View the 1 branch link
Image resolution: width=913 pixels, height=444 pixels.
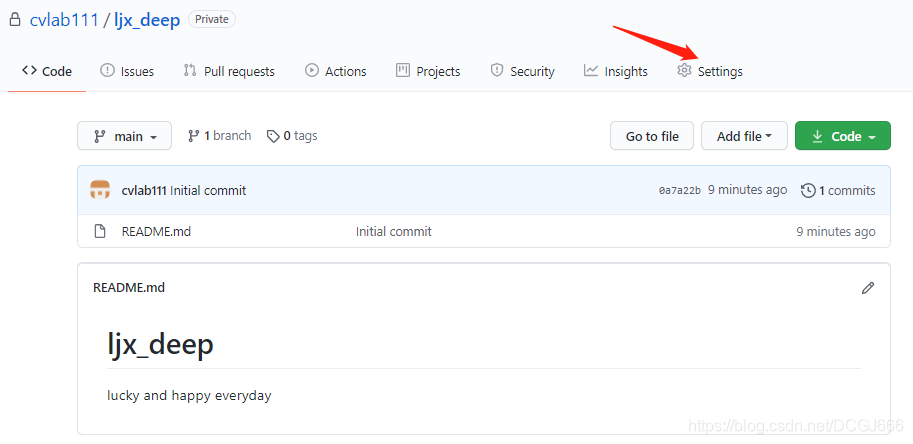point(220,136)
